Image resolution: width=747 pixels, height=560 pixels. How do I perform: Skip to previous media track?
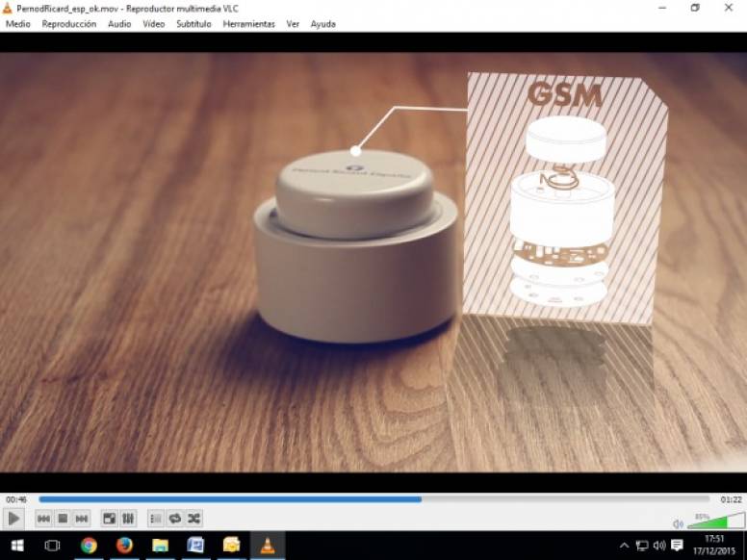coord(43,519)
